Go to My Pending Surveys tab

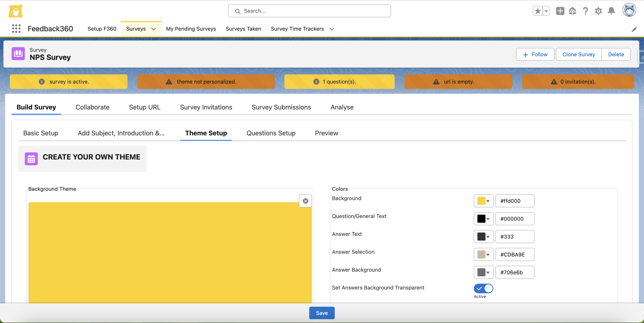191,29
